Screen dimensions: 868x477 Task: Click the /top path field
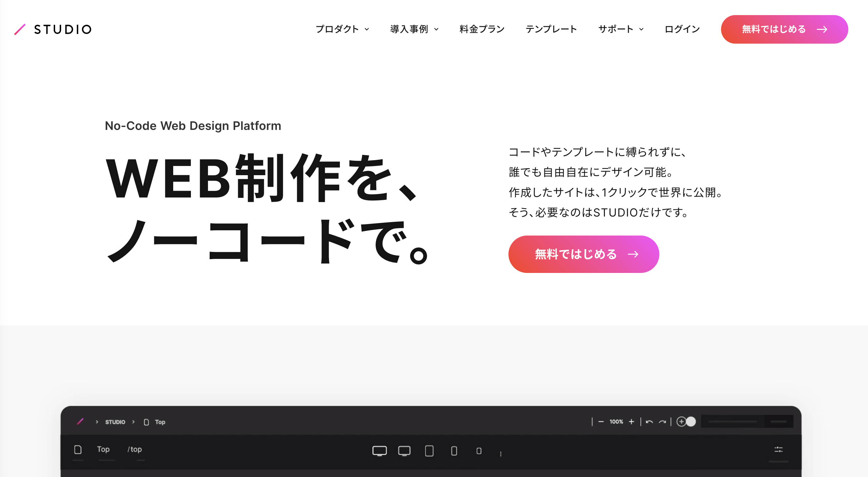point(135,449)
